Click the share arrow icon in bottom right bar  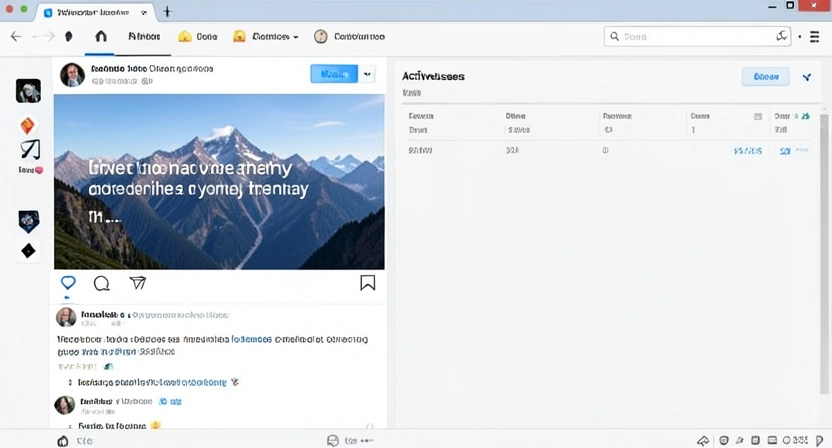(703, 441)
